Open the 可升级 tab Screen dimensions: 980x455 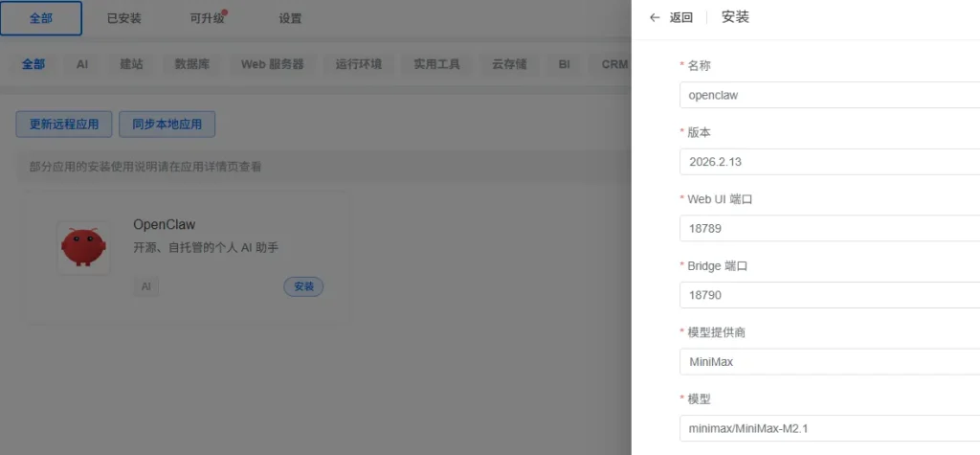click(x=207, y=18)
